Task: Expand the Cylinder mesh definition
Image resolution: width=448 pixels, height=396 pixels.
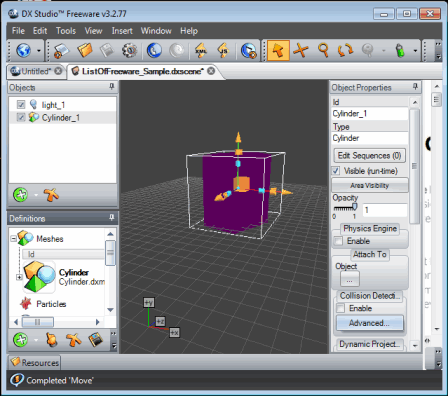Action: (19, 277)
